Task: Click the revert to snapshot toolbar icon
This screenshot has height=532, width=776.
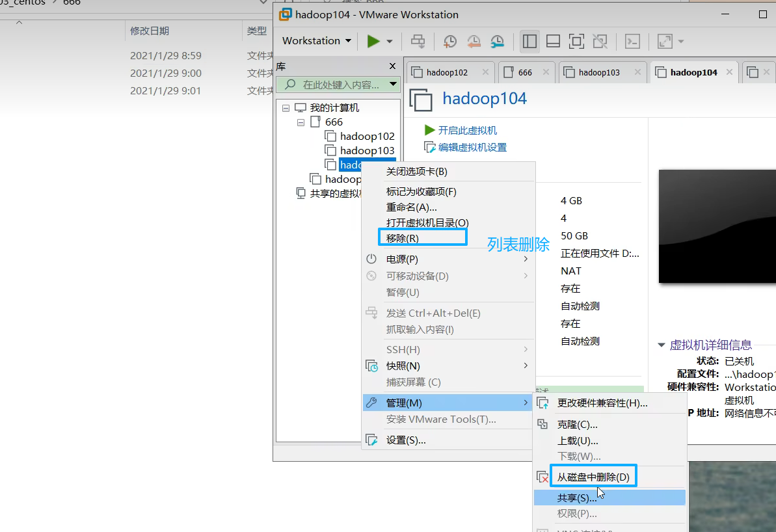Action: 474,41
